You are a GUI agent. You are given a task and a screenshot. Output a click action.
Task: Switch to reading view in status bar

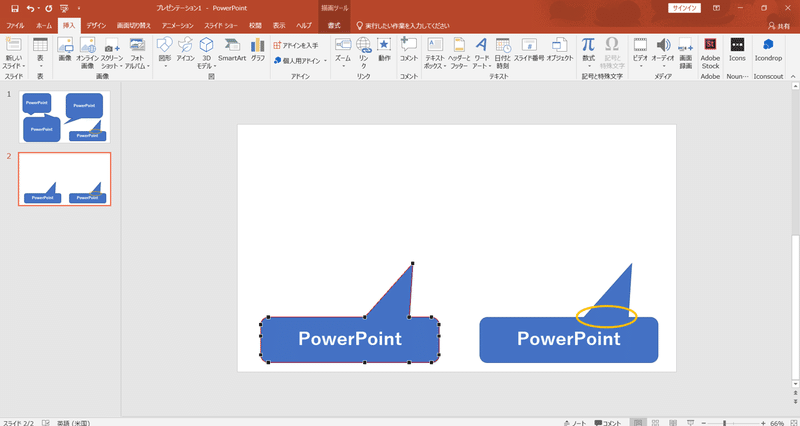click(673, 422)
